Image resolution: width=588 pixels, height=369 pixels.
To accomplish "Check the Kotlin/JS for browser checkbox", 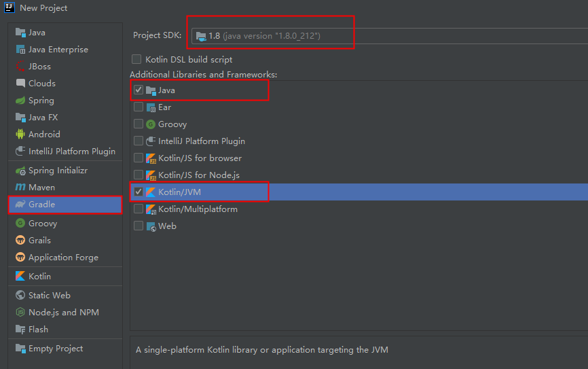I will (139, 158).
